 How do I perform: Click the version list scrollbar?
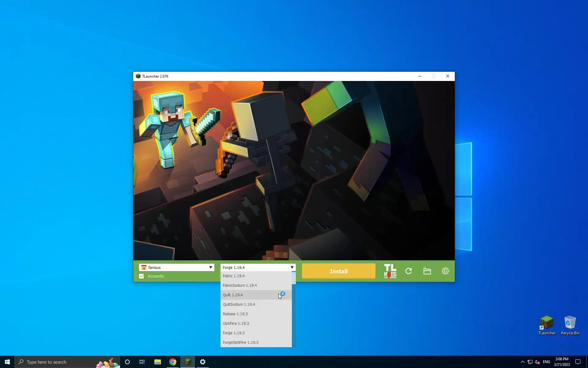[294, 278]
